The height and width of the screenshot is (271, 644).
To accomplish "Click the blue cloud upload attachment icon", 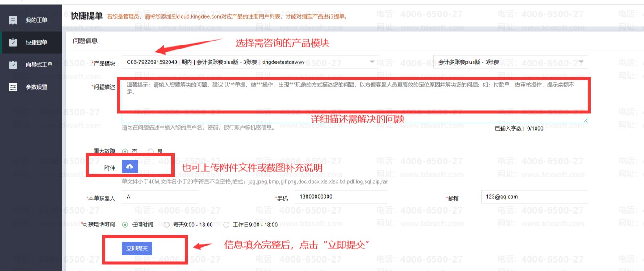I will [x=130, y=167].
